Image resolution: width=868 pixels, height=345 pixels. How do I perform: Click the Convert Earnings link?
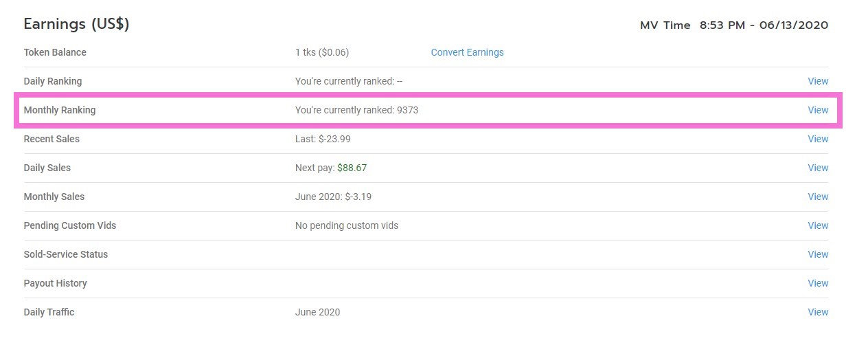point(467,52)
